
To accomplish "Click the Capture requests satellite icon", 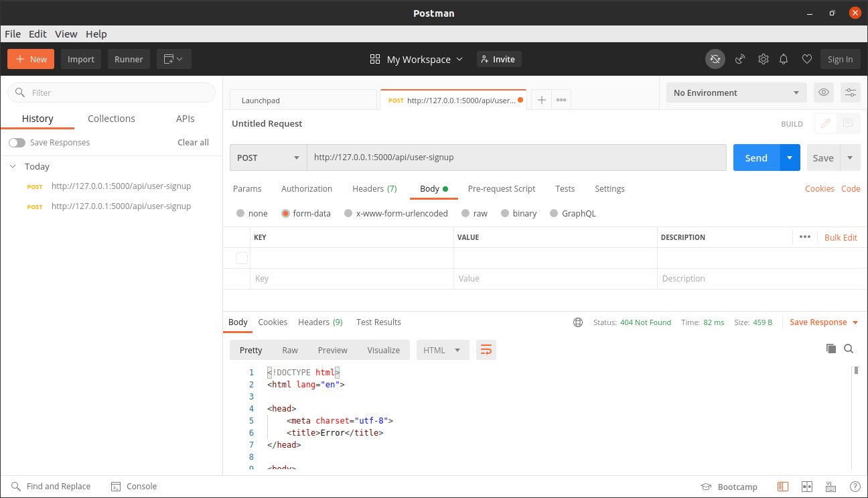I will (739, 59).
